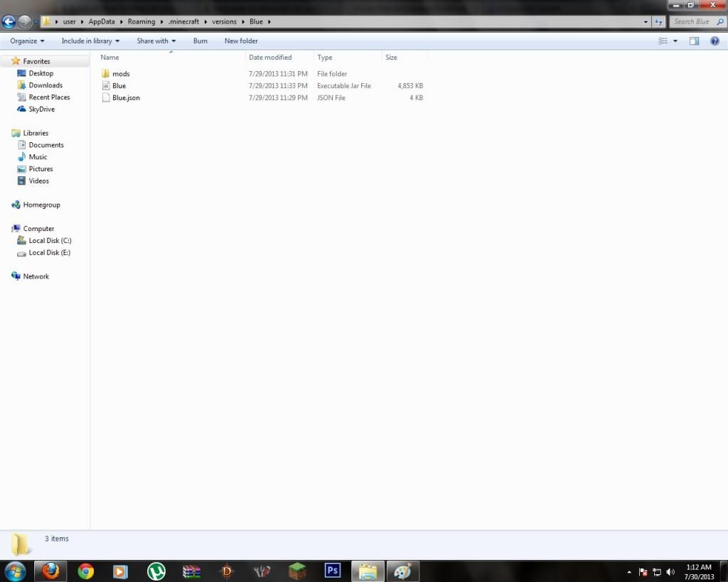Click the New folder button

[x=241, y=41]
